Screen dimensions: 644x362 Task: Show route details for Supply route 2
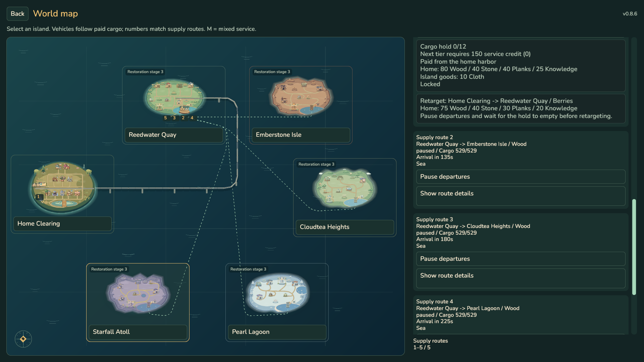click(521, 196)
